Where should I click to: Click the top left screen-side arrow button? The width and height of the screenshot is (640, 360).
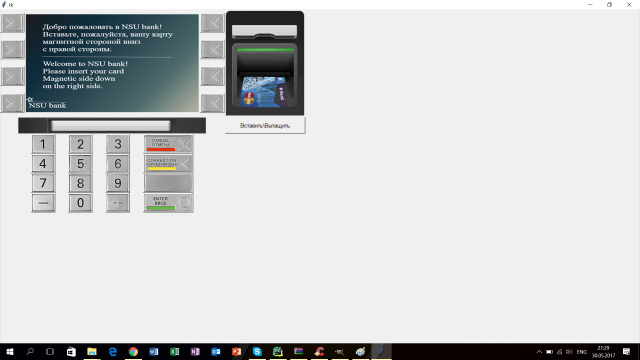click(x=12, y=23)
